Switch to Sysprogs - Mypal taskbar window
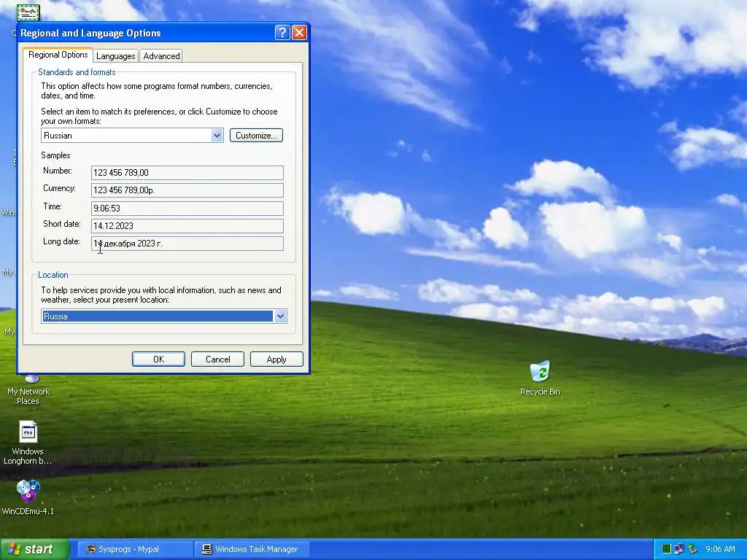 click(135, 549)
